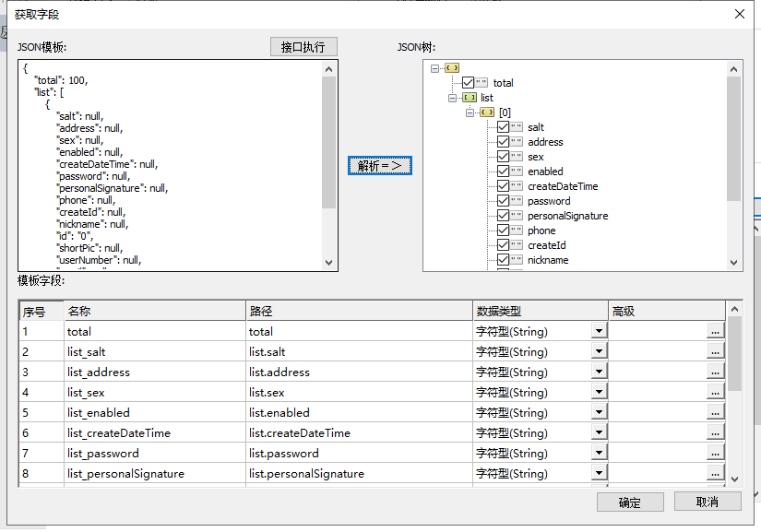
Task: Click the JSON tree scrollbar down arrow
Action: (734, 263)
